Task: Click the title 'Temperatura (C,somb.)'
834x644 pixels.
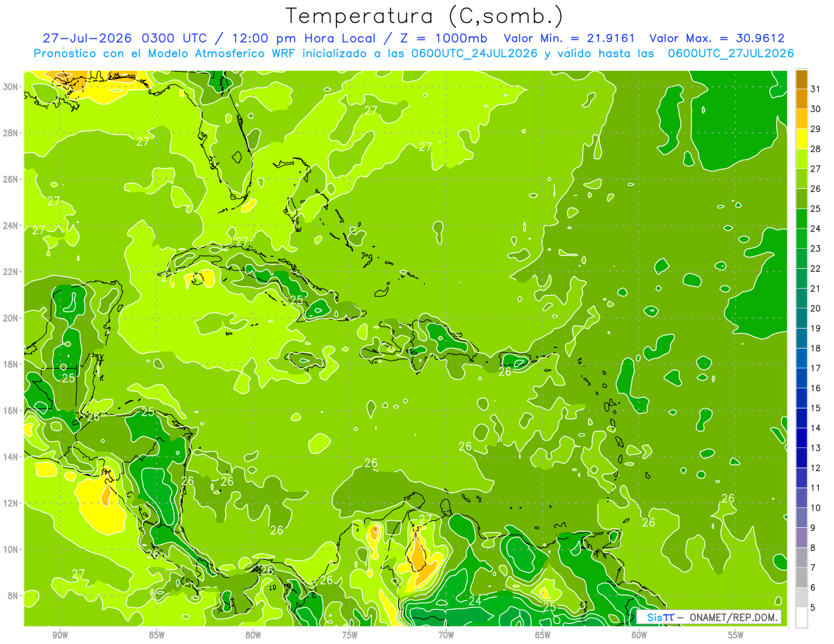Action: 425,16
